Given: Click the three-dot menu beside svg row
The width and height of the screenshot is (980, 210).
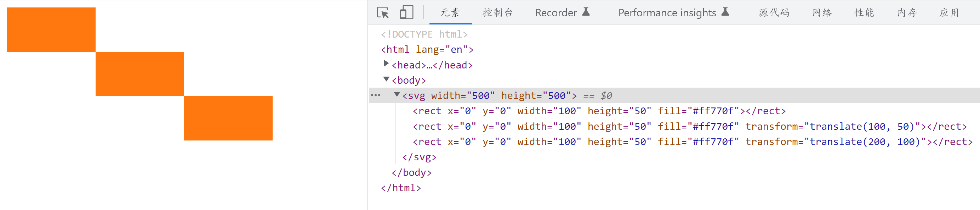Looking at the screenshot, I should pos(376,95).
